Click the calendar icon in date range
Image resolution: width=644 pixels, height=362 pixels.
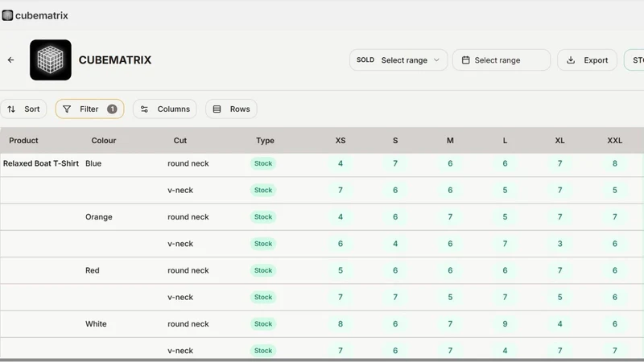tap(466, 60)
